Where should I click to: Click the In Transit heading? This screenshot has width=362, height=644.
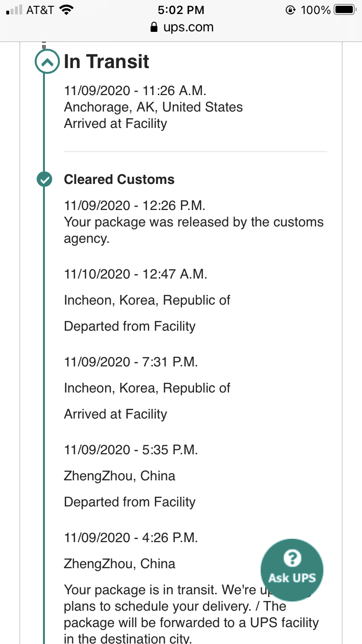tap(107, 62)
